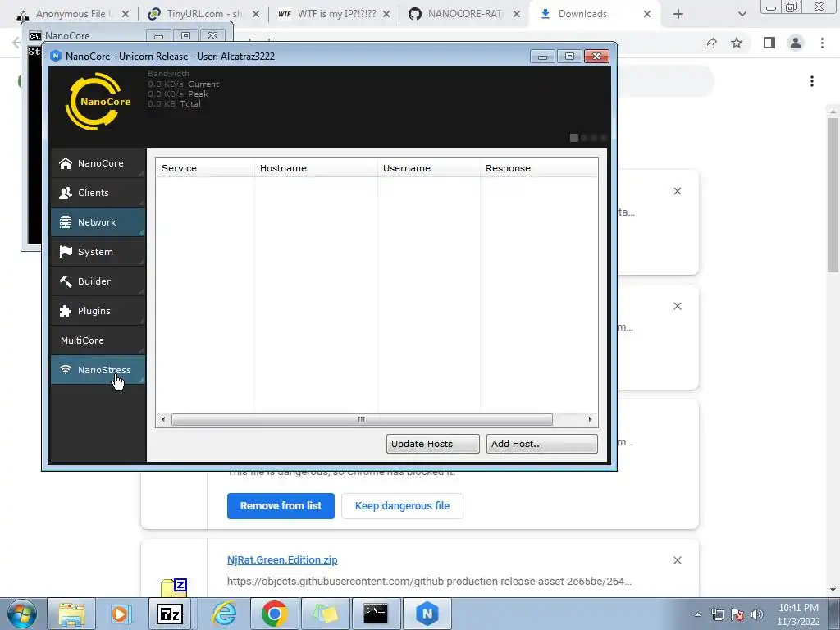The width and height of the screenshot is (840, 630).
Task: Open the command prompt taskbar button
Action: 375,614
